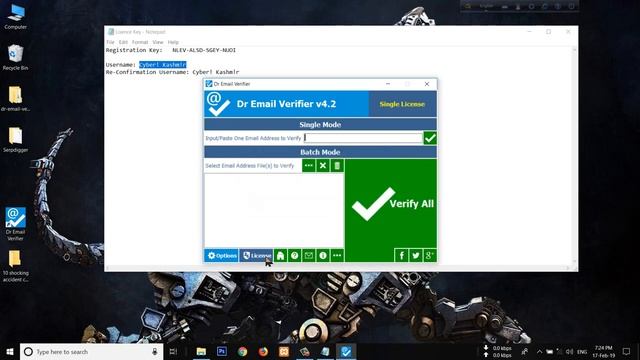The width and height of the screenshot is (640, 360).
Task: Select the Recycle Bin desktop icon
Action: coord(16,57)
